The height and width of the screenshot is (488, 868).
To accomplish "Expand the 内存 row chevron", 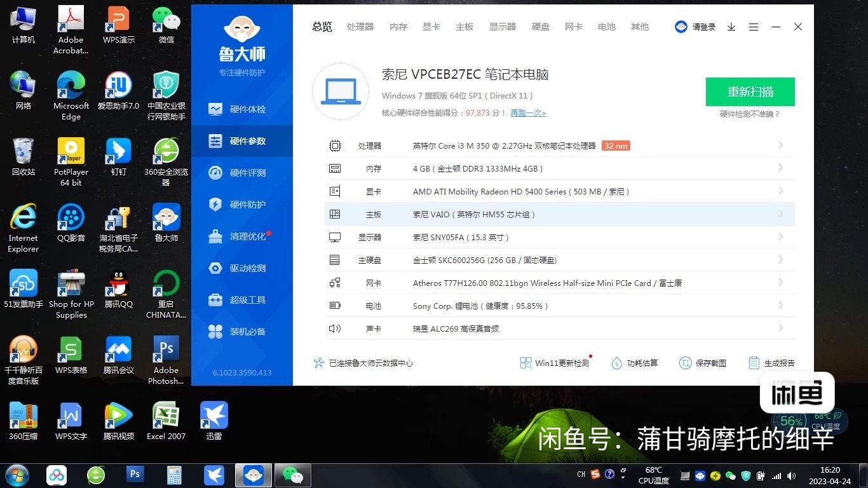I will (780, 168).
